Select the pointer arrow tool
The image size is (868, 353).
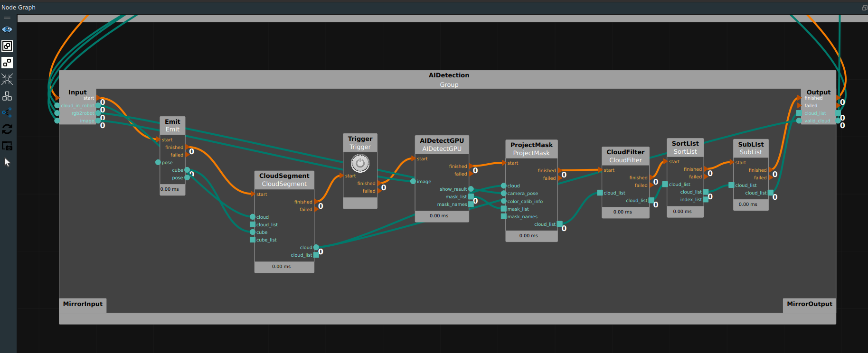click(x=7, y=162)
